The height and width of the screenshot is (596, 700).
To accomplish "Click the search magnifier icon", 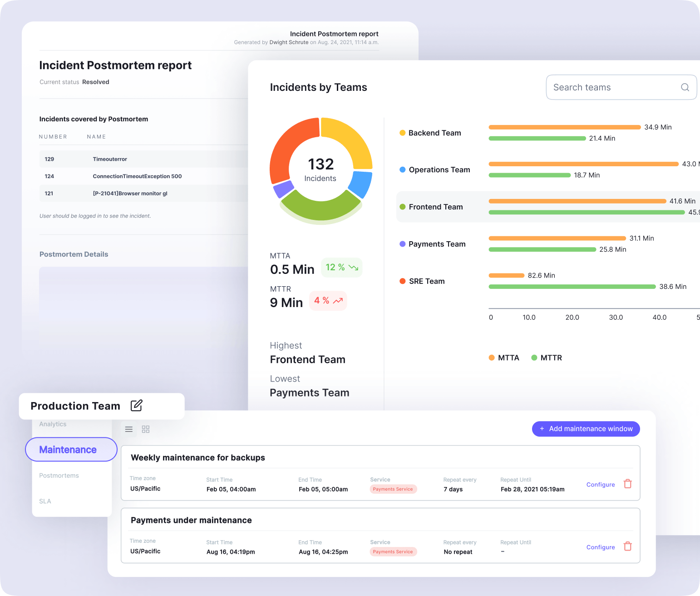I will click(x=685, y=87).
